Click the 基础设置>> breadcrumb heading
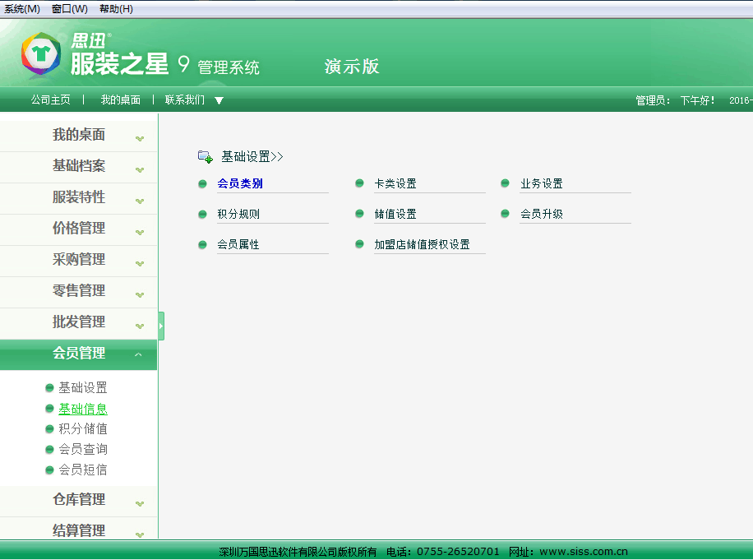Viewport: 753px width, 560px height. [252, 156]
